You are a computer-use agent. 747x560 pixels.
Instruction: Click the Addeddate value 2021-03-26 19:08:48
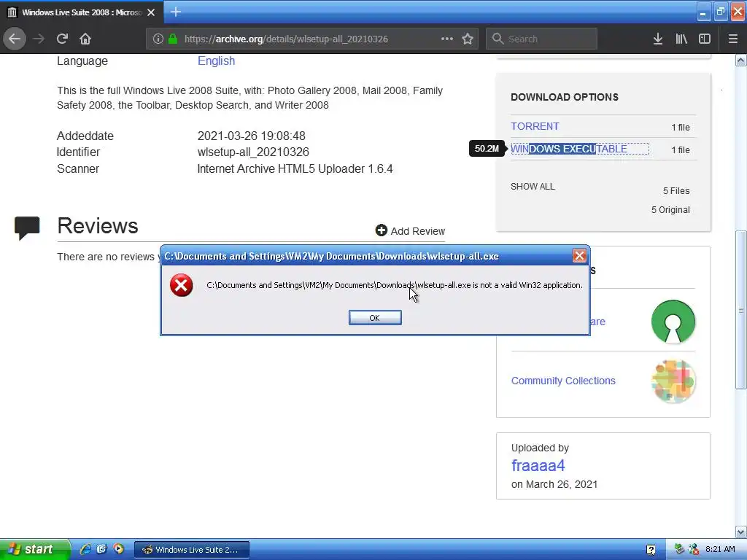(251, 136)
